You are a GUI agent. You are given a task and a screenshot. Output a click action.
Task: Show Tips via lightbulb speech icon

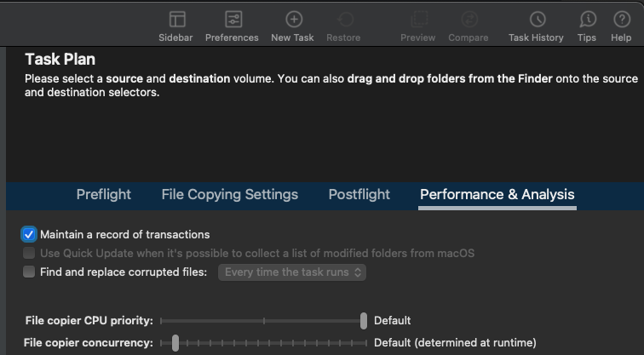point(587,20)
